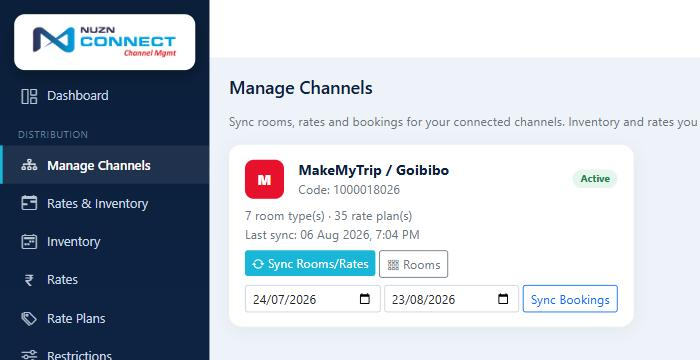Viewport: 700px width, 360px height.
Task: Click the Restrictions sliders icon
Action: pos(29,356)
